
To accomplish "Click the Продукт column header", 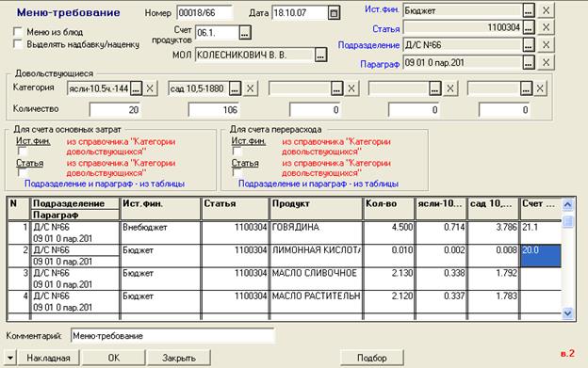I will 316,209.
